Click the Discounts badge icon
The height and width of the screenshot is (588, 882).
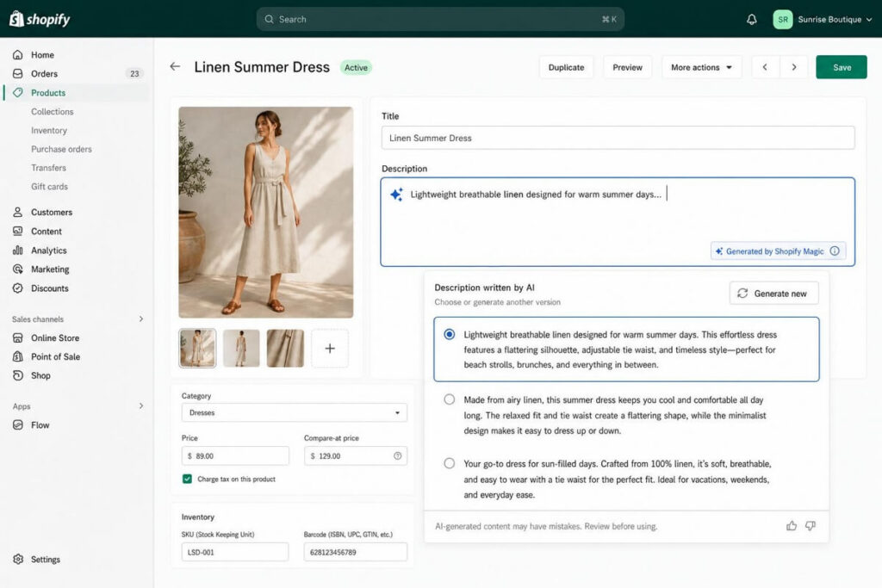pos(18,288)
